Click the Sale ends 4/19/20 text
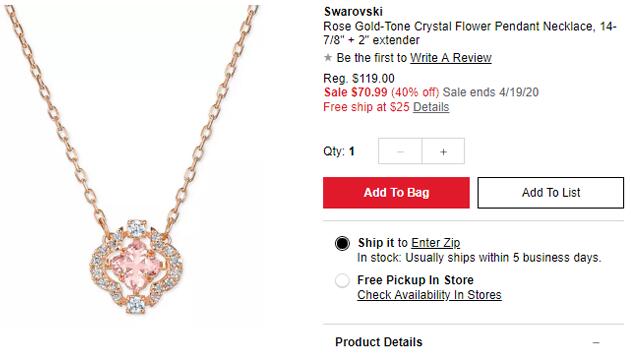The height and width of the screenshot is (360, 631). click(491, 92)
